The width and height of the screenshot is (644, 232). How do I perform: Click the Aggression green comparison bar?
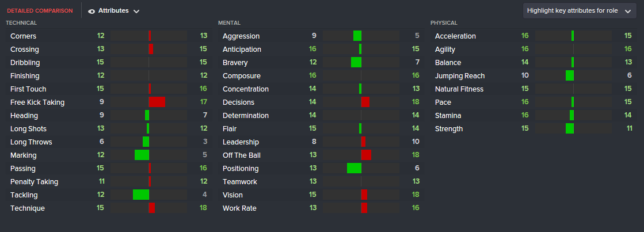(x=357, y=36)
